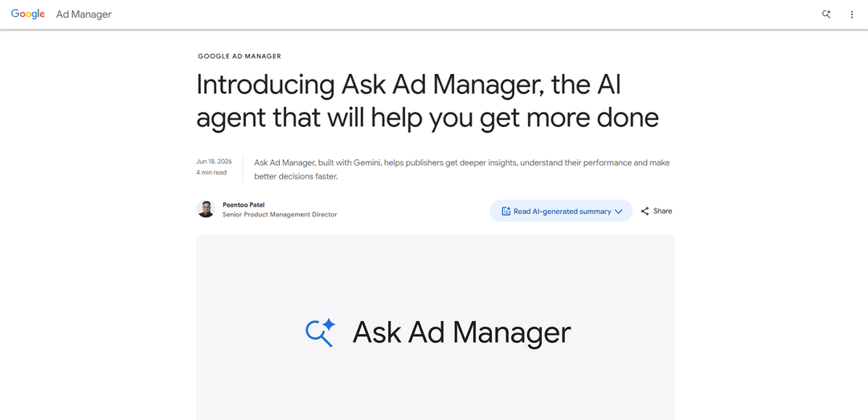Click Peentoo Patel's author avatar
Viewport: 868px width, 420px height.
coord(206,209)
